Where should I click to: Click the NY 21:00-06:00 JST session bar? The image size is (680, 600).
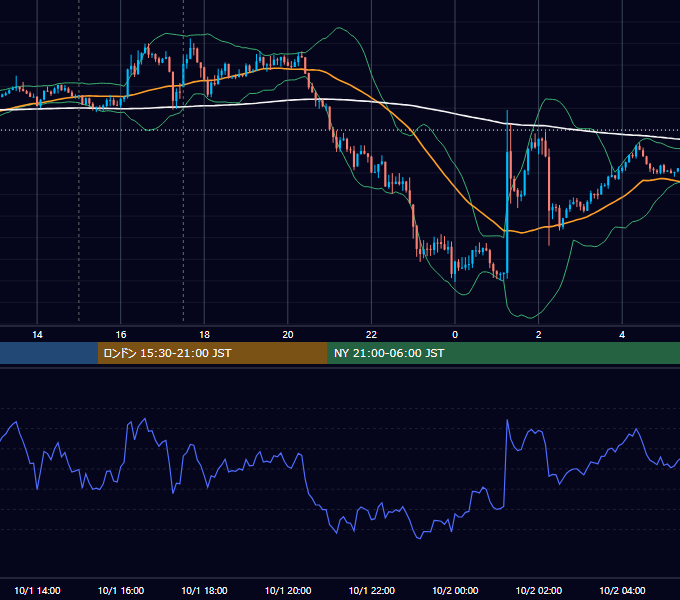pyautogui.click(x=503, y=353)
